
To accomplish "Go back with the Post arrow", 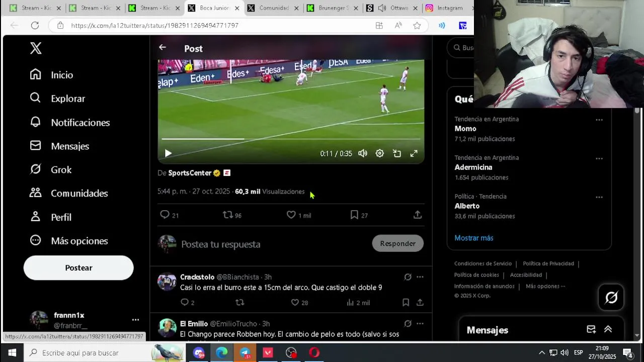I will 162,47.
